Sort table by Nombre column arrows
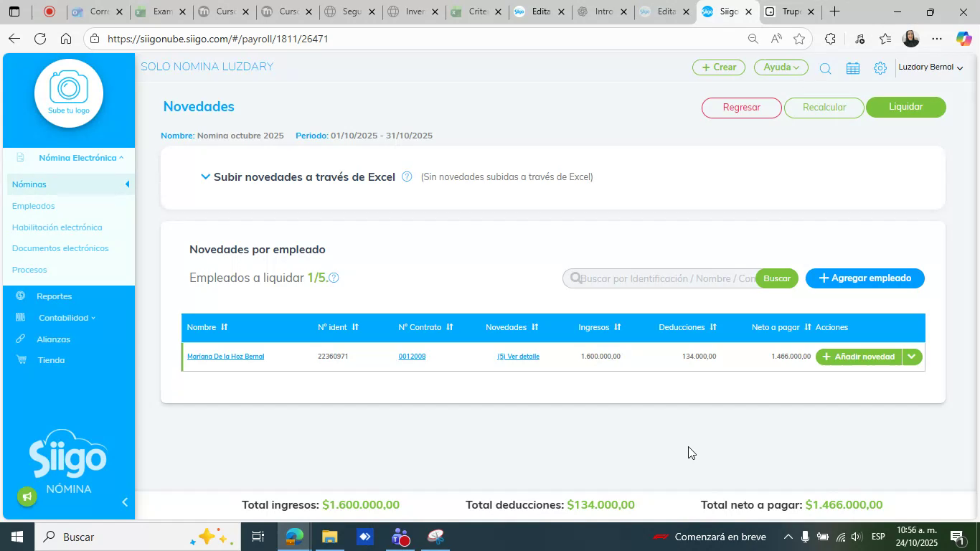Screen dimensions: 980x551 (x=224, y=327)
